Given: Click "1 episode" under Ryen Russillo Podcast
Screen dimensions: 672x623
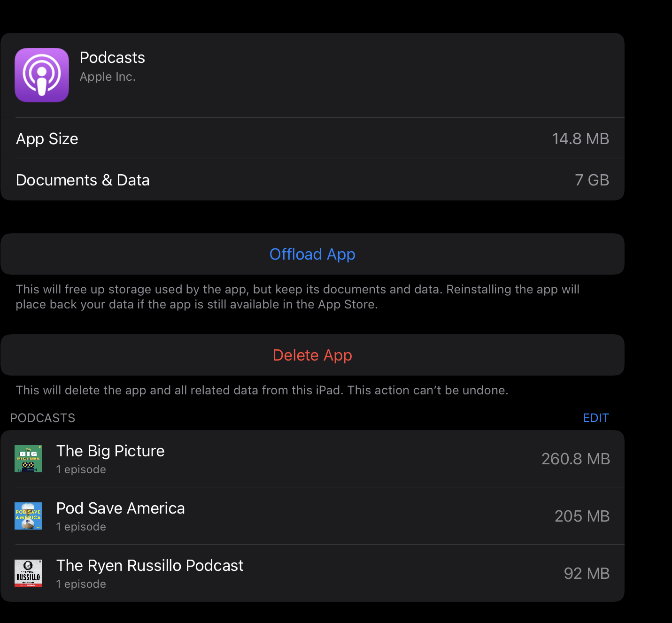Looking at the screenshot, I should [x=81, y=584].
